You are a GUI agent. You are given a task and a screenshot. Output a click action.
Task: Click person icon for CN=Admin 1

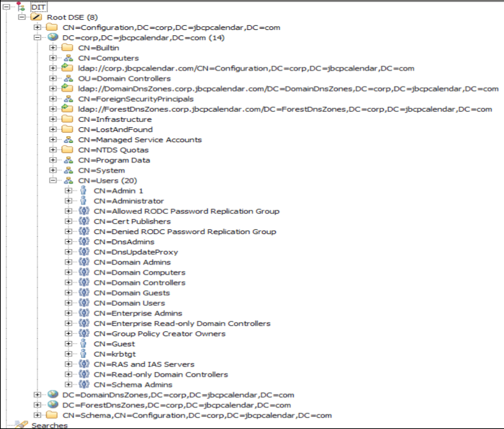tap(83, 190)
